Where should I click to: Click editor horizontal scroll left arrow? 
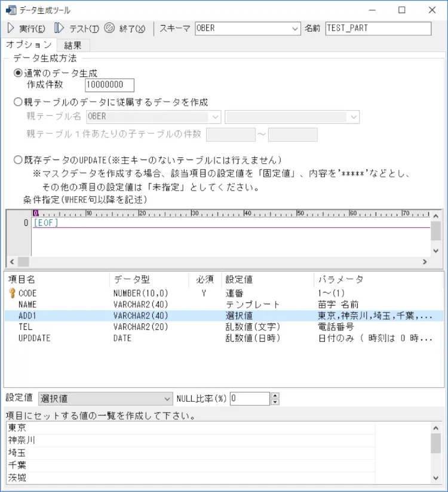click(12, 261)
